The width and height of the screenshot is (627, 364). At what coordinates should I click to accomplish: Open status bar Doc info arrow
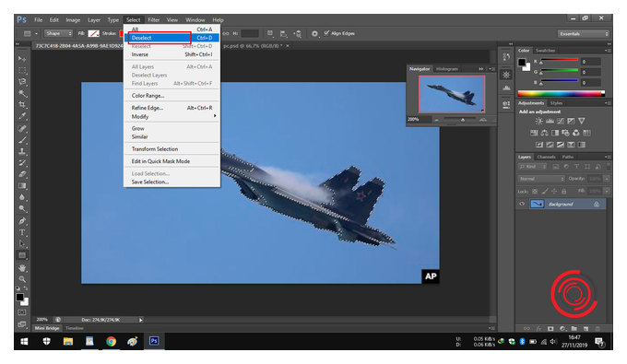coord(141,320)
